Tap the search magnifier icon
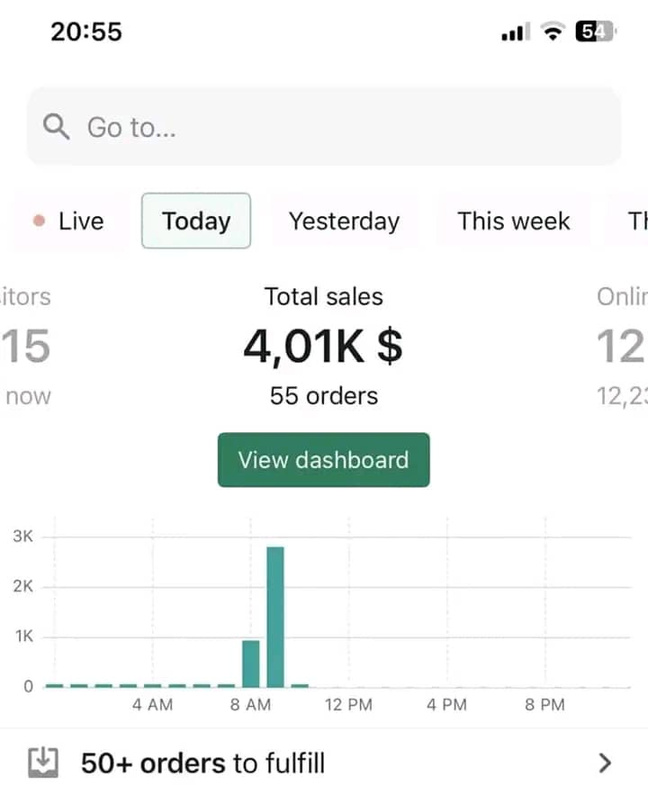Viewport: 648px width, 795px height. tap(56, 126)
